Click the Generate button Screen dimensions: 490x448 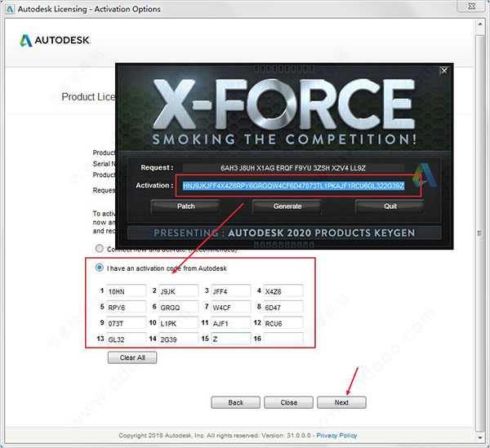tap(287, 206)
